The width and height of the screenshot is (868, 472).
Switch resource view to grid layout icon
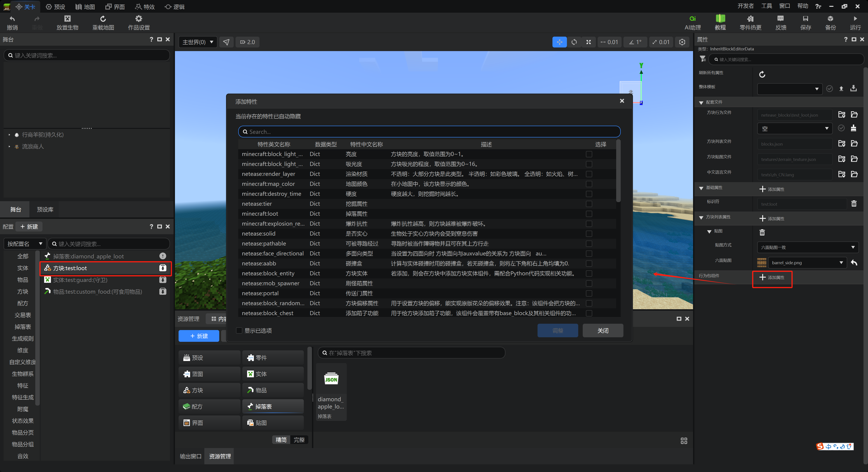[x=684, y=441]
